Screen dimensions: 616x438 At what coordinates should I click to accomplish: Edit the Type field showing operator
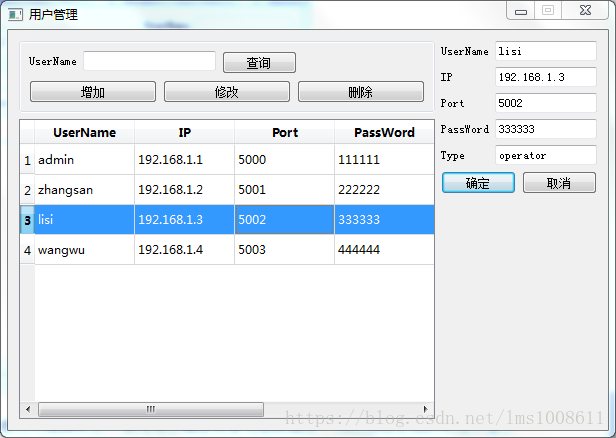pos(546,155)
